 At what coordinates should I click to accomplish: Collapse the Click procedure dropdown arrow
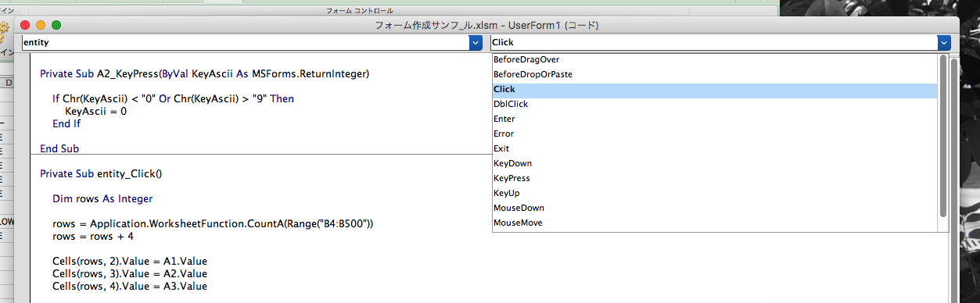click(x=944, y=43)
